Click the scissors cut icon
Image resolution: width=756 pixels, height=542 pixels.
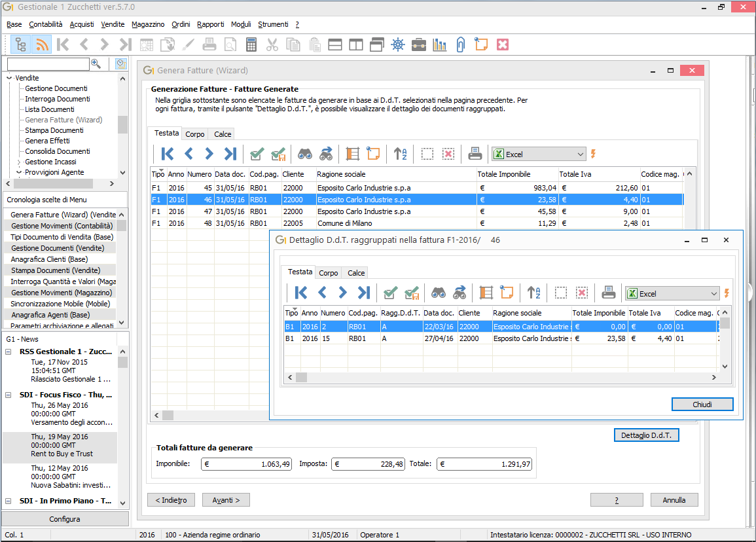[272, 45]
